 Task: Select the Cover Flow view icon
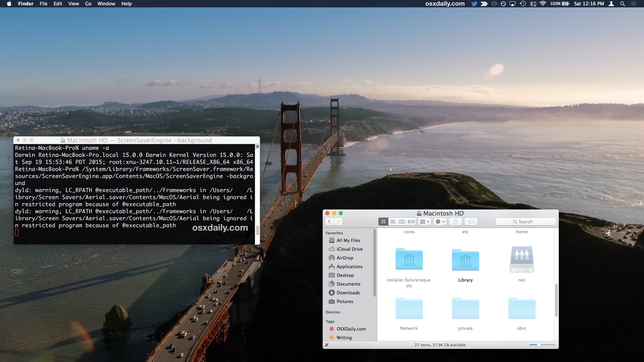tap(411, 221)
